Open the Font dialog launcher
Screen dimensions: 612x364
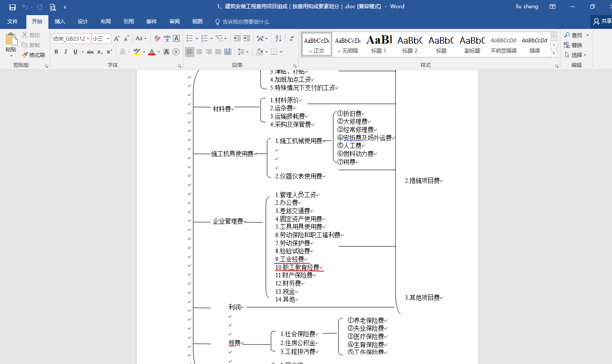[x=179, y=66]
